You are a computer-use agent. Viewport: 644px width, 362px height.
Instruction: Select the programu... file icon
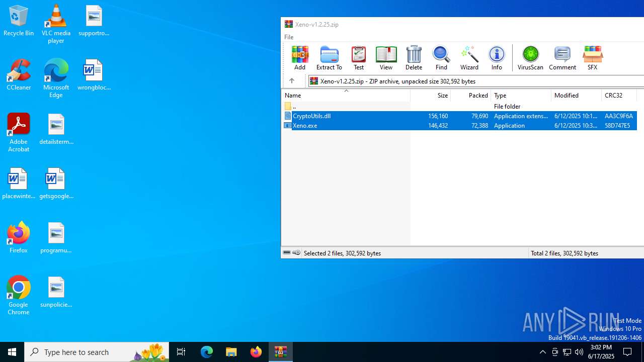56,238
